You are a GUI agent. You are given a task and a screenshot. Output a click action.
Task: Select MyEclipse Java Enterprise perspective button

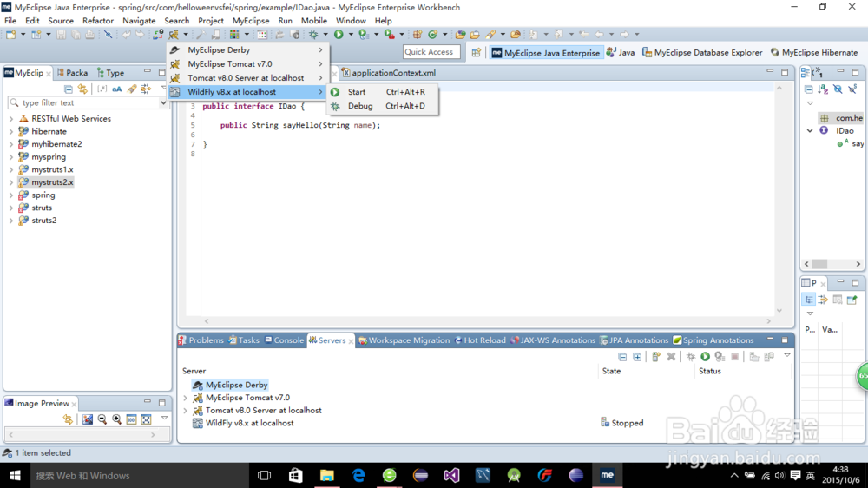[546, 53]
